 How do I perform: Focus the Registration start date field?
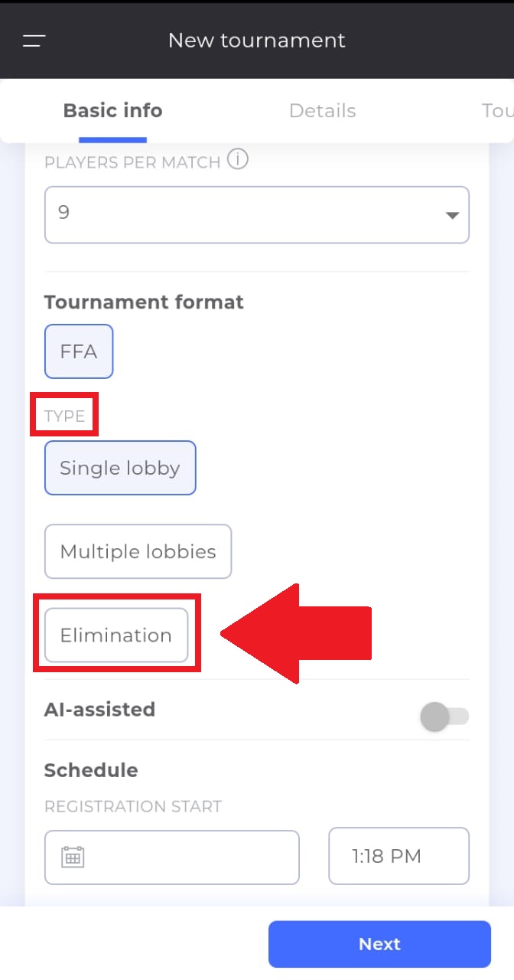click(x=172, y=857)
